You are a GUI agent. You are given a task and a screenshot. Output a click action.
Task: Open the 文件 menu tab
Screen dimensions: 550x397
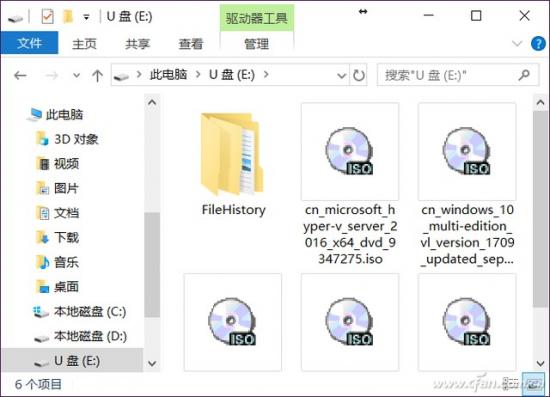(x=29, y=43)
